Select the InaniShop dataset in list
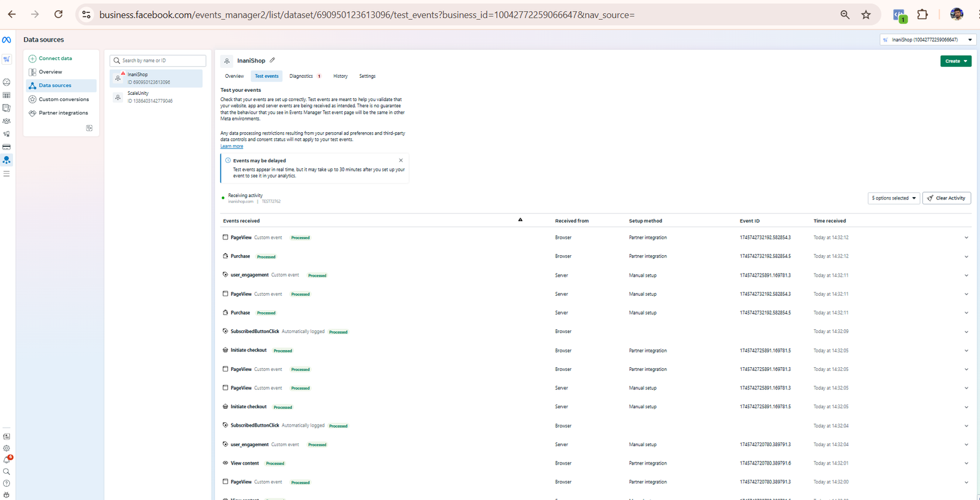Screen dimensions: 980x500 pos(157,78)
